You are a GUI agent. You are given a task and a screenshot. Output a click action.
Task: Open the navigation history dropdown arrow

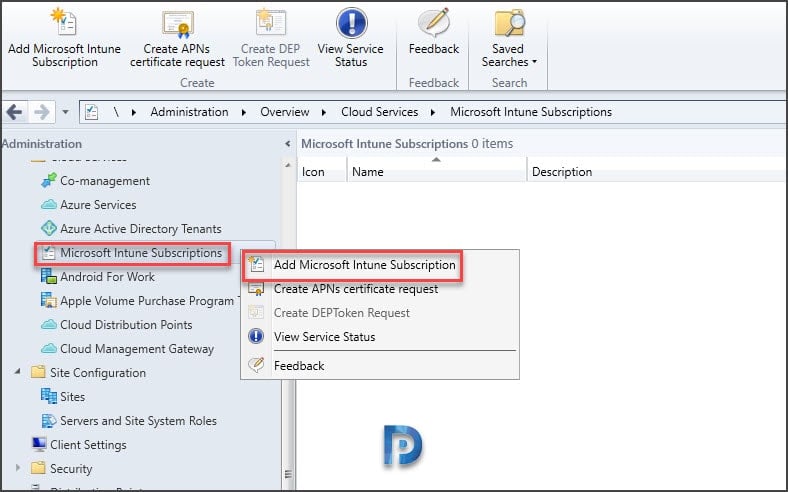65,112
